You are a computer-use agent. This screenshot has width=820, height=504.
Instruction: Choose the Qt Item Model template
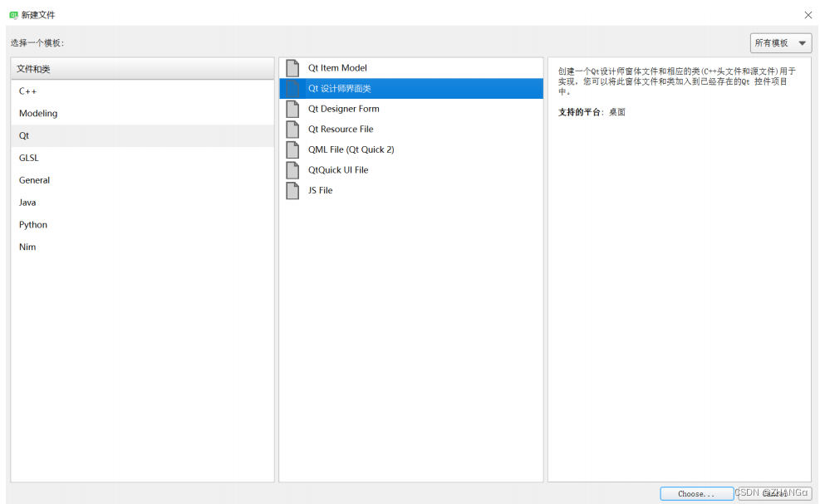[411, 68]
